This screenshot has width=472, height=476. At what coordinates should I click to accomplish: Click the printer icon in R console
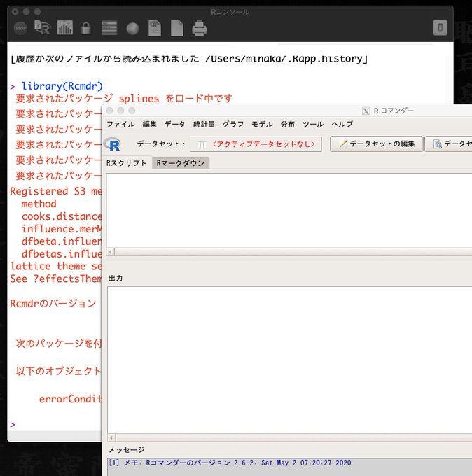point(200,28)
